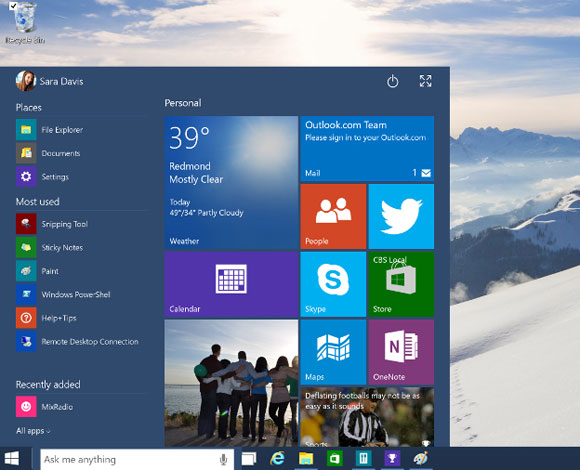This screenshot has height=470, width=580.
Task: Click the microphone icon in search box
Action: click(x=223, y=460)
